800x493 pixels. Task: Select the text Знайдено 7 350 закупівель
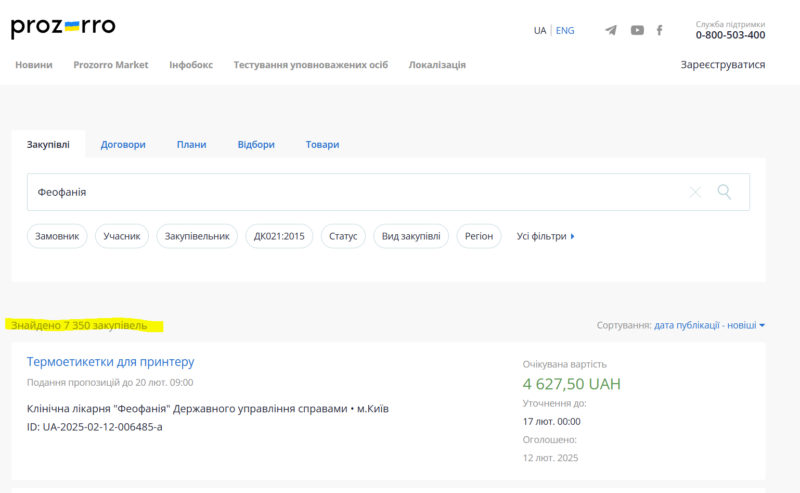coord(79,325)
